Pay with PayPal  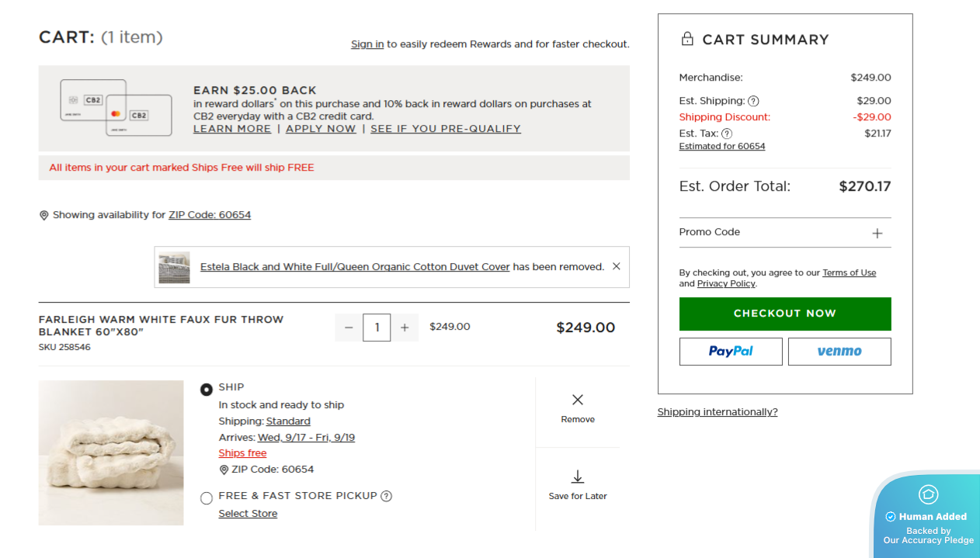(x=730, y=351)
